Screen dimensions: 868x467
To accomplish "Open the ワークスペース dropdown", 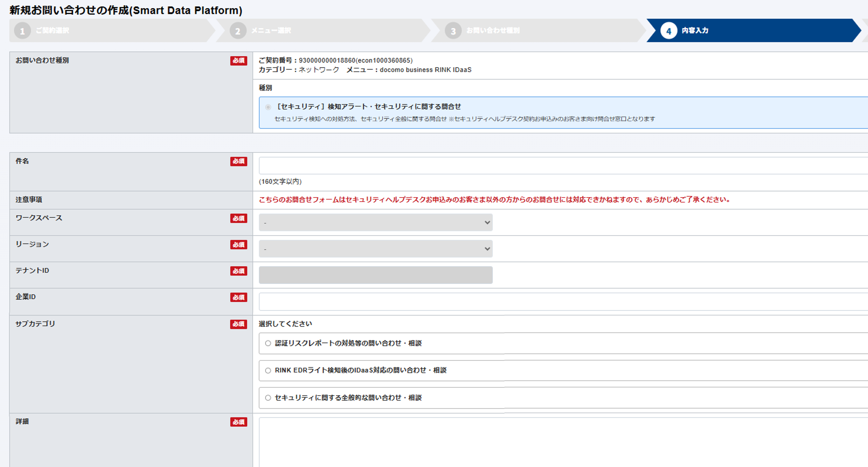I will tap(375, 222).
